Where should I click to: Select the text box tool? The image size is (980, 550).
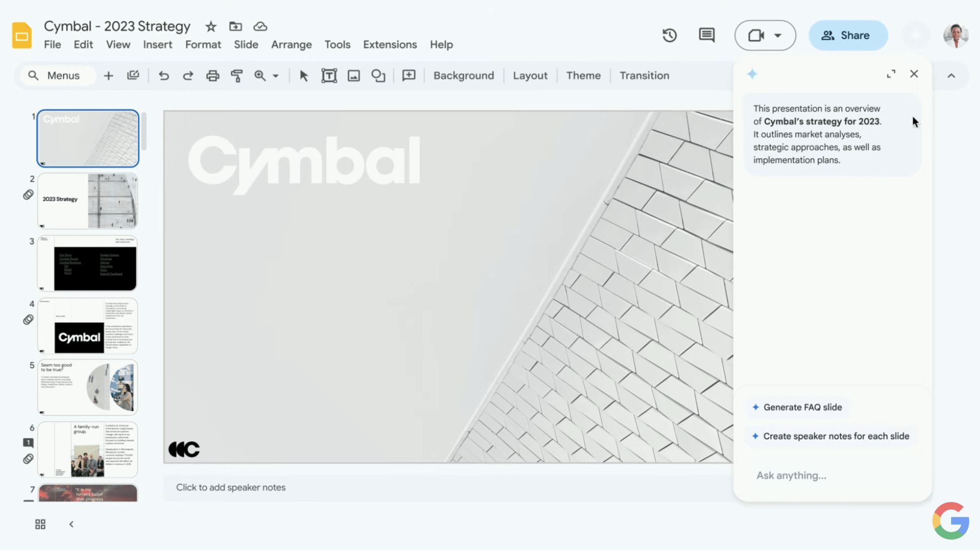pos(329,76)
